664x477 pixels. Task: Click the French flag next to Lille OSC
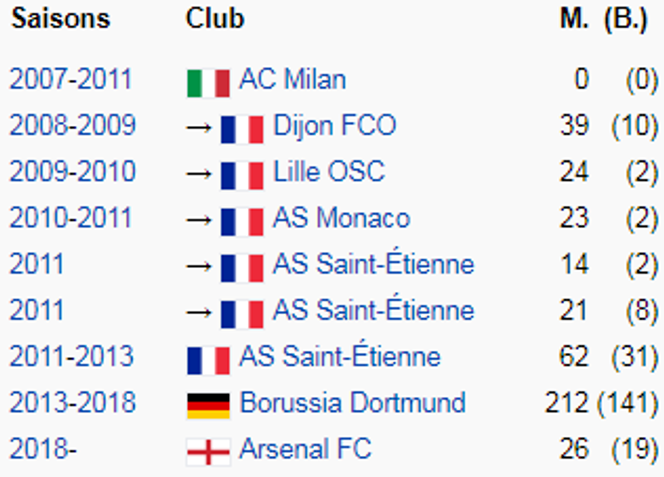coord(242,175)
